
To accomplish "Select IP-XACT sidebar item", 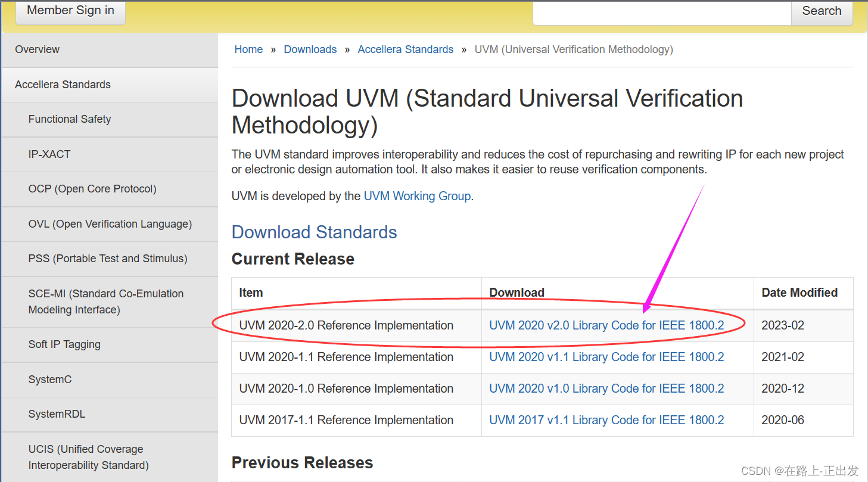I will pyautogui.click(x=110, y=154).
